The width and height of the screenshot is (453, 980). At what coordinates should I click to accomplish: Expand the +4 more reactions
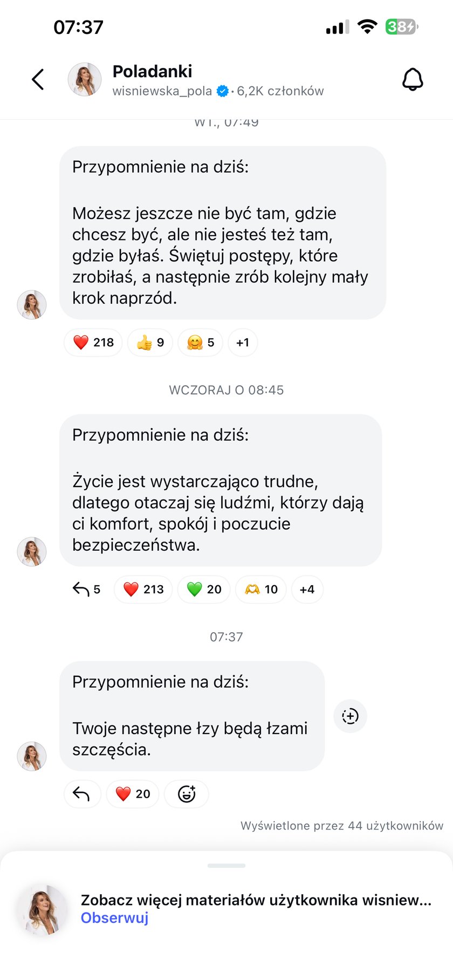point(307,589)
